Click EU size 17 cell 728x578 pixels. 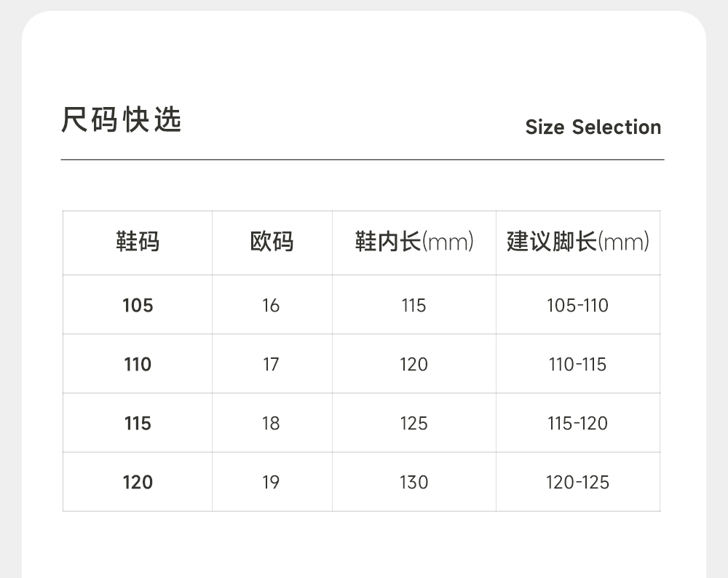(271, 365)
